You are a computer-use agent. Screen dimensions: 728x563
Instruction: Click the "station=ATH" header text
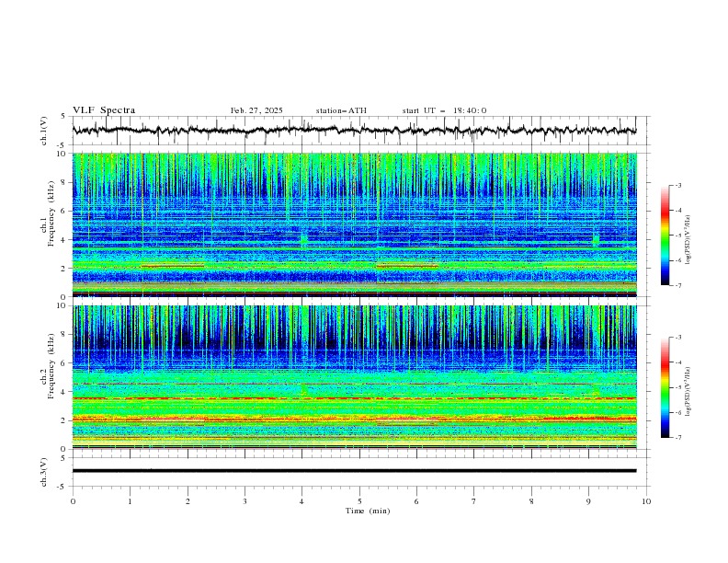point(341,110)
